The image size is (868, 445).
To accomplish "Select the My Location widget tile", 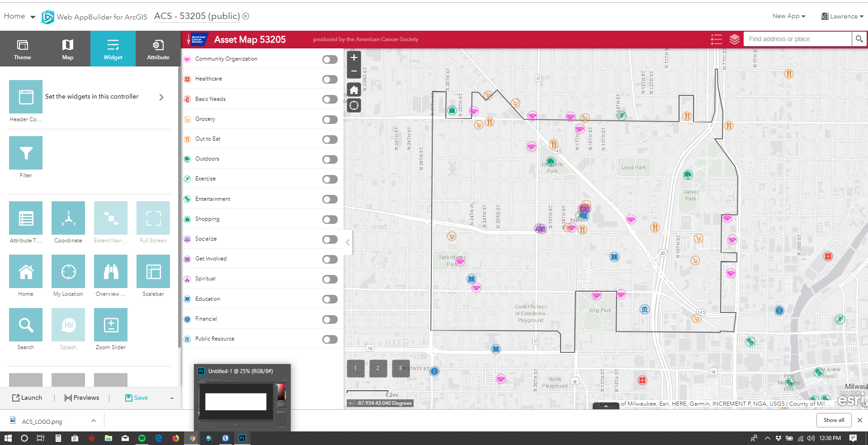I will tap(68, 271).
